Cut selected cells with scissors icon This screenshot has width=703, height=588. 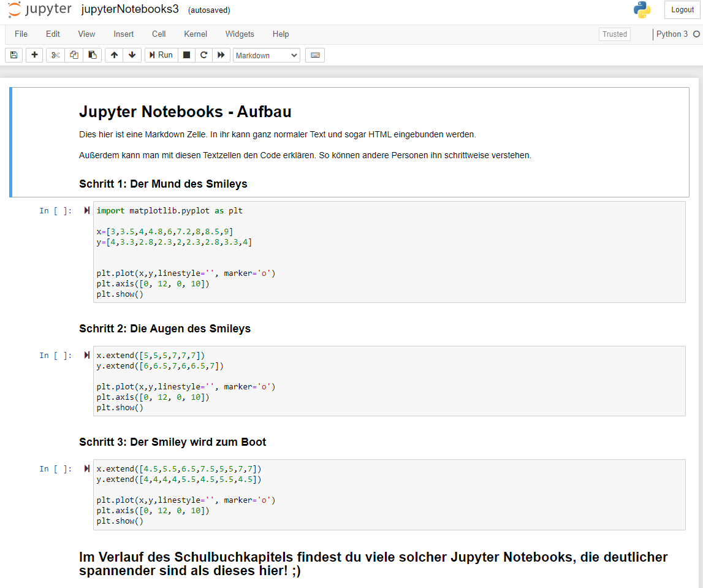55,55
